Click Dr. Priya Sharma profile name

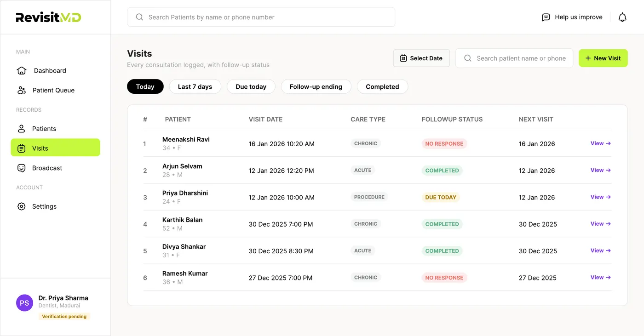(x=63, y=298)
